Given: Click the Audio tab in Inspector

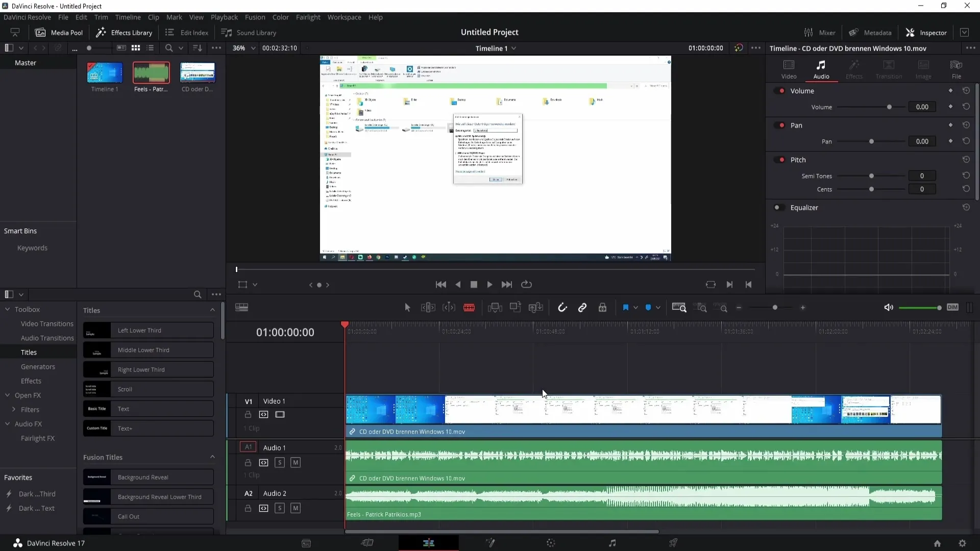Looking at the screenshot, I should (822, 68).
